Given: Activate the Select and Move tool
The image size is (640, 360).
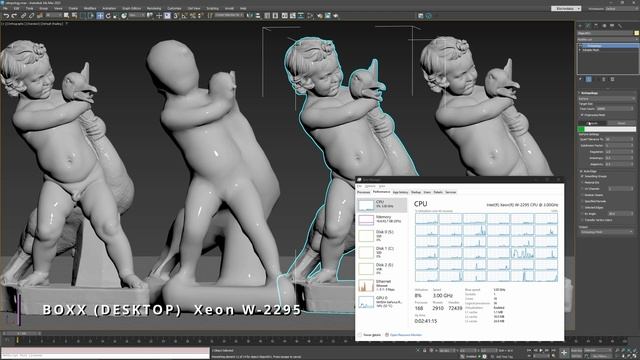Looking at the screenshot, I should (100, 16).
